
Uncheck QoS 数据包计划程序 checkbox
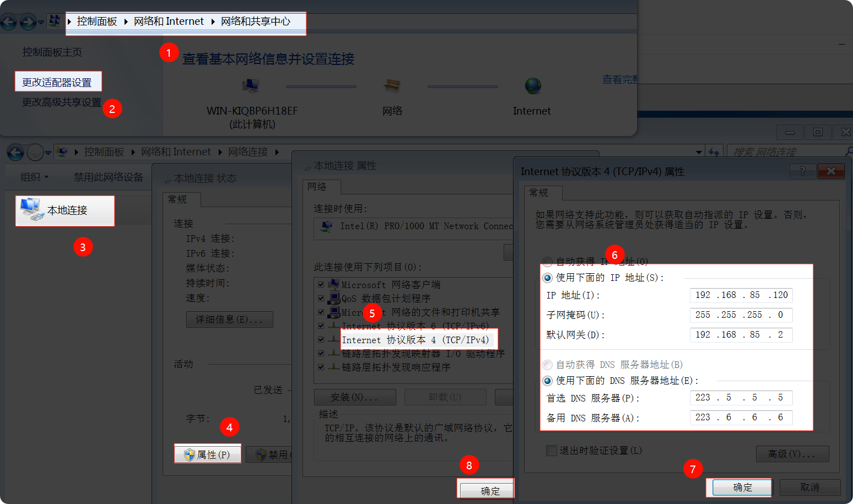point(321,298)
